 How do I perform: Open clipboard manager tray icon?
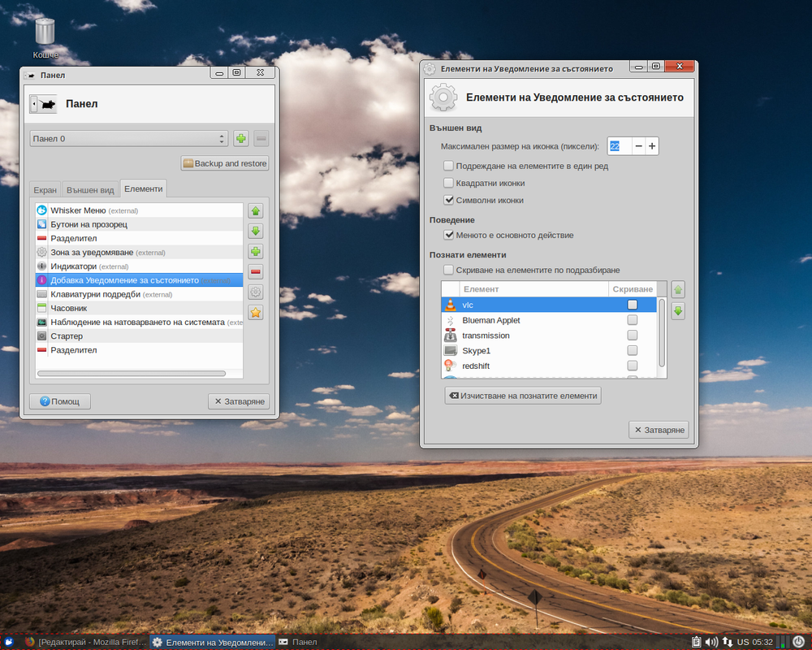pos(697,642)
